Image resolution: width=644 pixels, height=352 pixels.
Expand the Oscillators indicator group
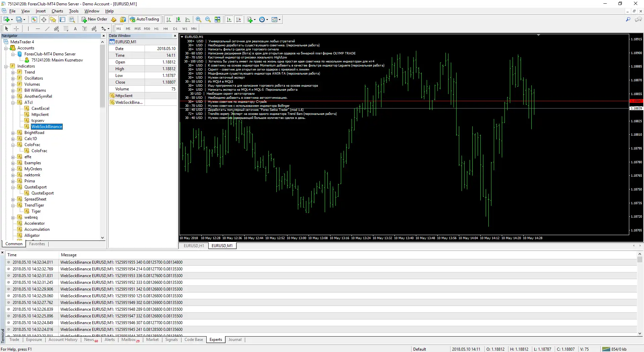tap(13, 79)
